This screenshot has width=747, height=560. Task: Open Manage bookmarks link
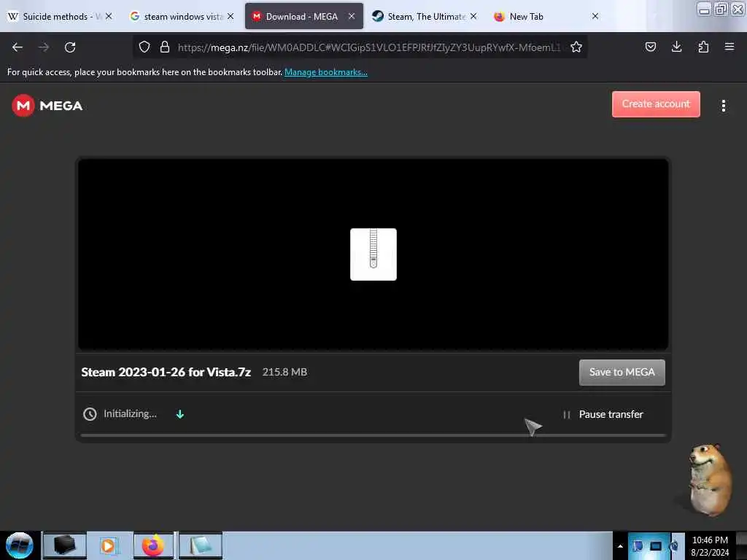(x=326, y=72)
